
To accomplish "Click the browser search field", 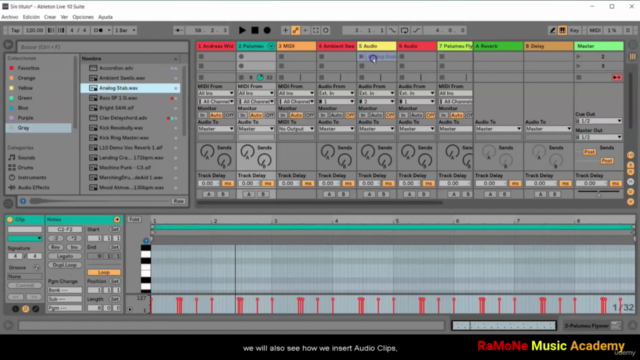I will (102, 47).
